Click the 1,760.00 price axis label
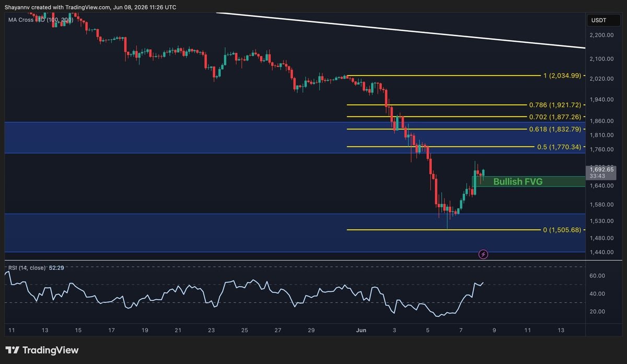This screenshot has width=627, height=364. pos(601,149)
